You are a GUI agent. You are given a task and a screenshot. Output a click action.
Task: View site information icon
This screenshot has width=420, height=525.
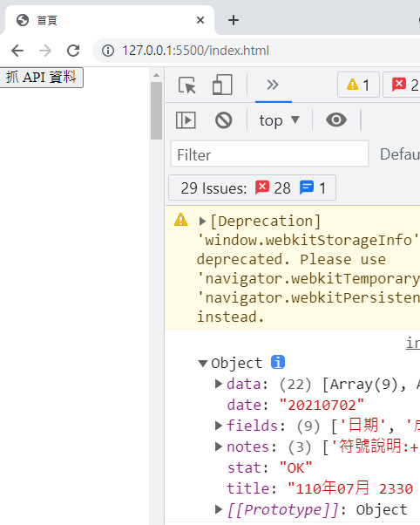[108, 51]
